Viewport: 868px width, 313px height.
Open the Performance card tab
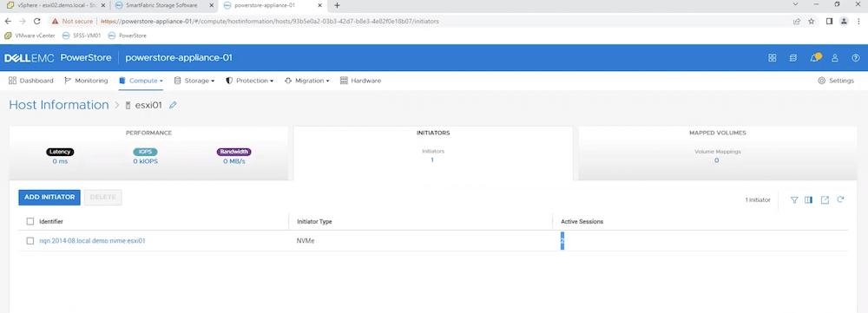tap(148, 153)
